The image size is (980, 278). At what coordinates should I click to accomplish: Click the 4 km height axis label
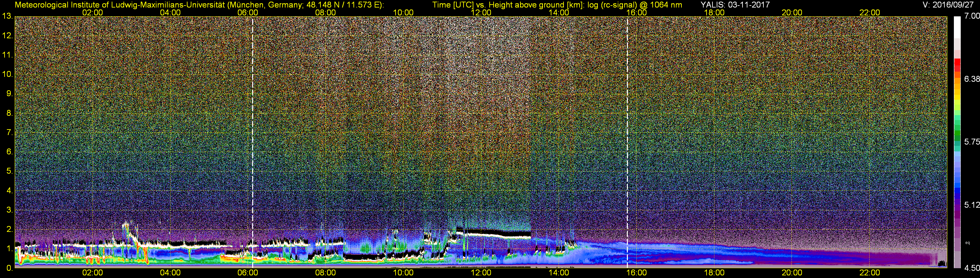[x=9, y=190]
